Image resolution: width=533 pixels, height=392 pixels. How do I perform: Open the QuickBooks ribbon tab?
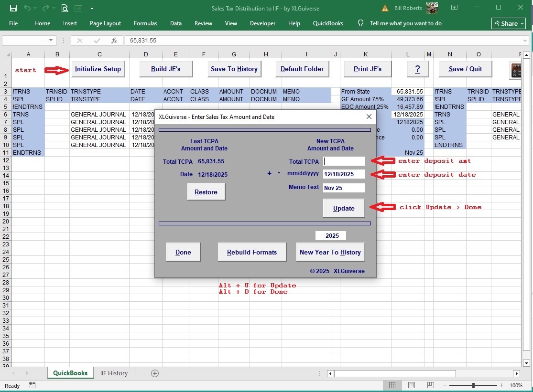coord(328,23)
